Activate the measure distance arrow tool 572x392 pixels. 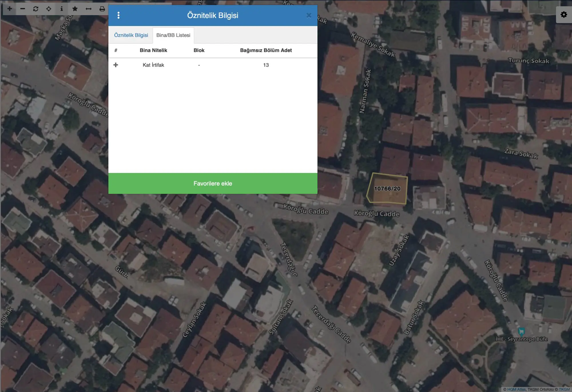click(88, 9)
